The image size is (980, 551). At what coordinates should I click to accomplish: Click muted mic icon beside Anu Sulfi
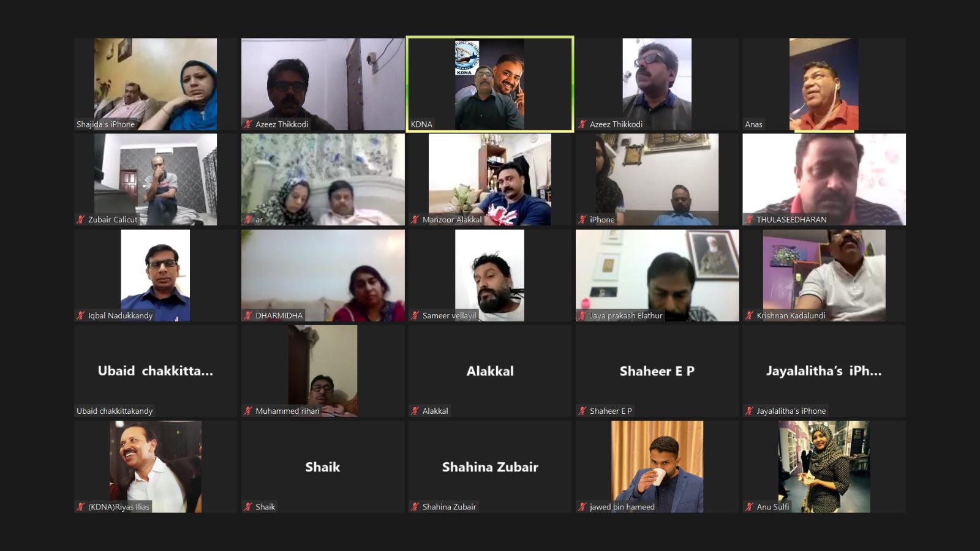(x=748, y=507)
